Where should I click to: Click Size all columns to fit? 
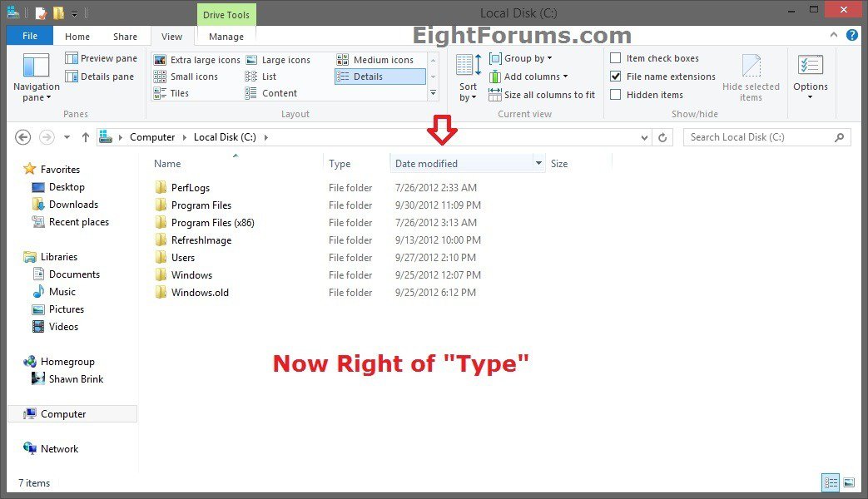point(542,95)
